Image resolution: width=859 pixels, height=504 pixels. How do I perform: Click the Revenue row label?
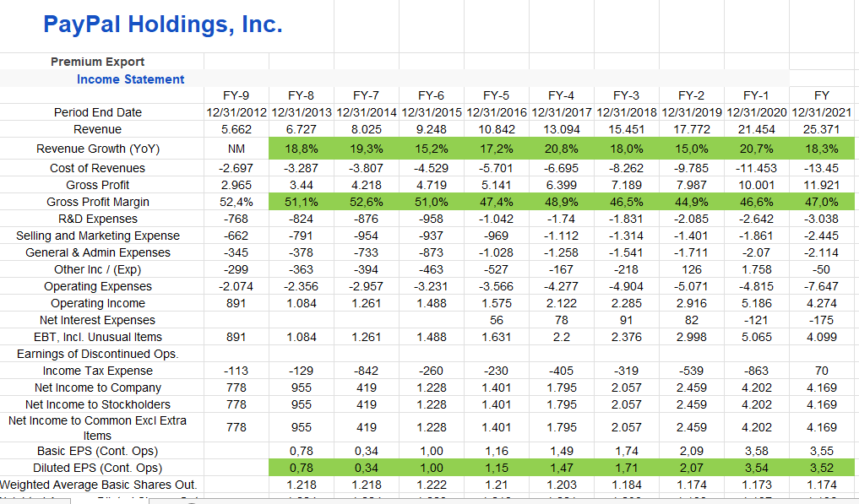pos(97,129)
